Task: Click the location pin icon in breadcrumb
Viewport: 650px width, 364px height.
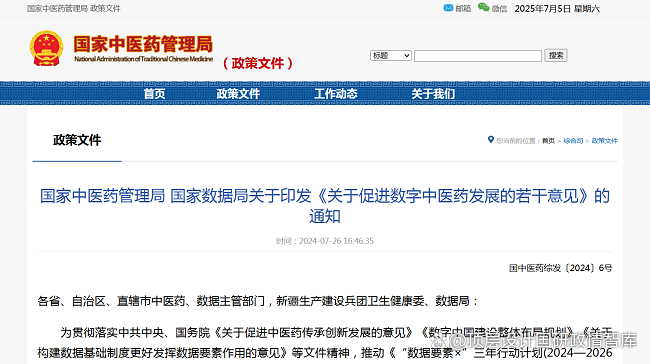Action: point(491,140)
